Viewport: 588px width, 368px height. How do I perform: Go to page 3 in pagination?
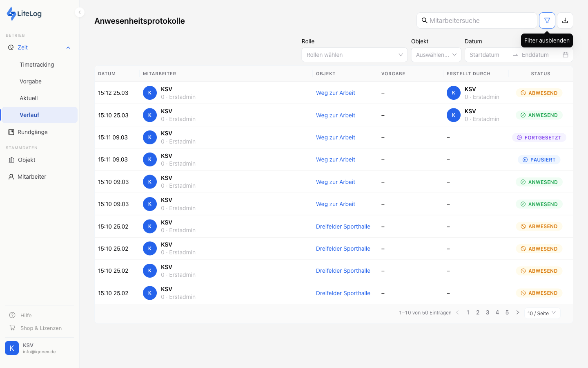tap(487, 312)
